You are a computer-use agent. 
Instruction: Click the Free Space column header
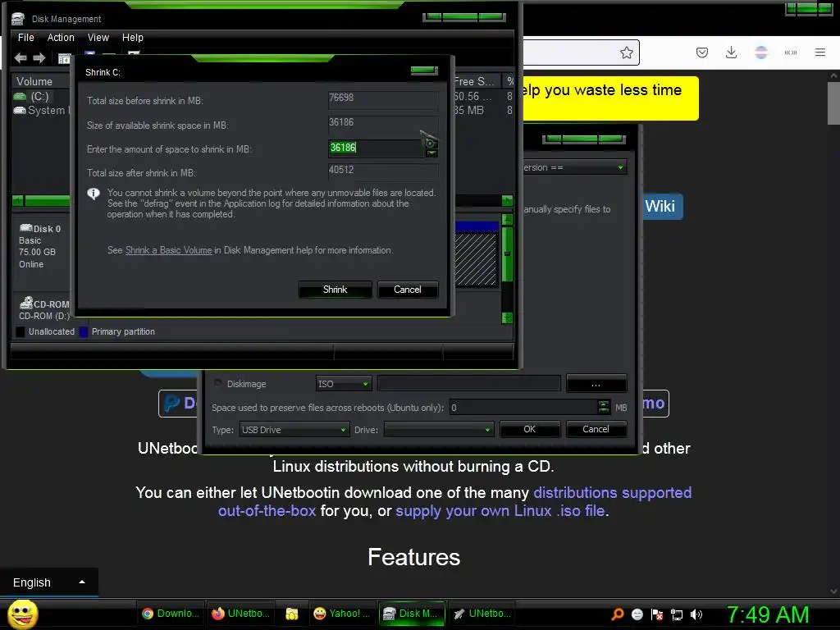(477, 81)
